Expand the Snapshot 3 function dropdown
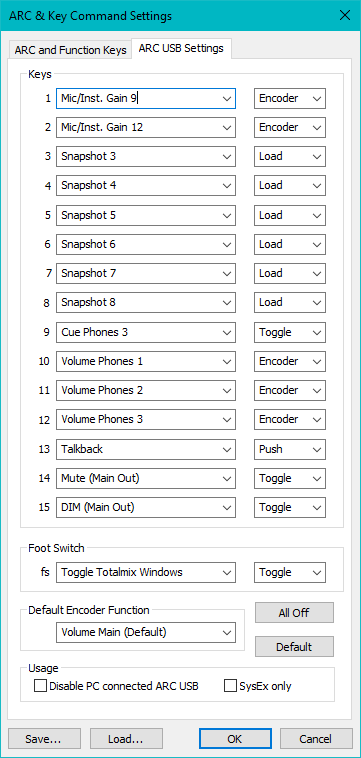This screenshot has width=361, height=758. pos(145,156)
